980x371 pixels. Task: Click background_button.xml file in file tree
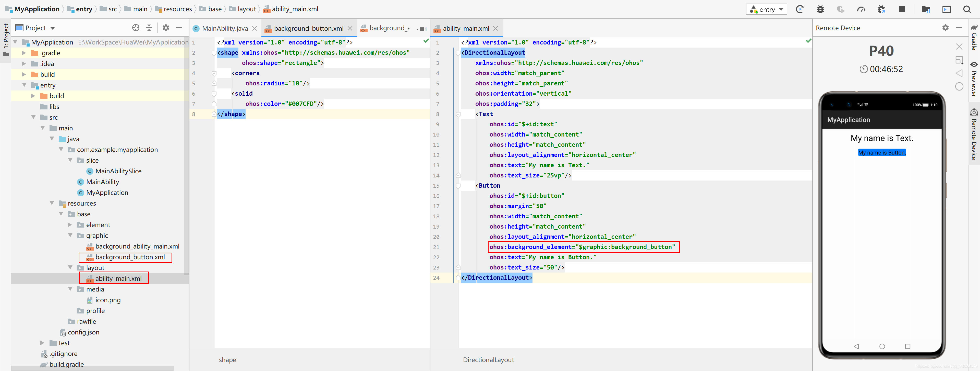tap(130, 256)
